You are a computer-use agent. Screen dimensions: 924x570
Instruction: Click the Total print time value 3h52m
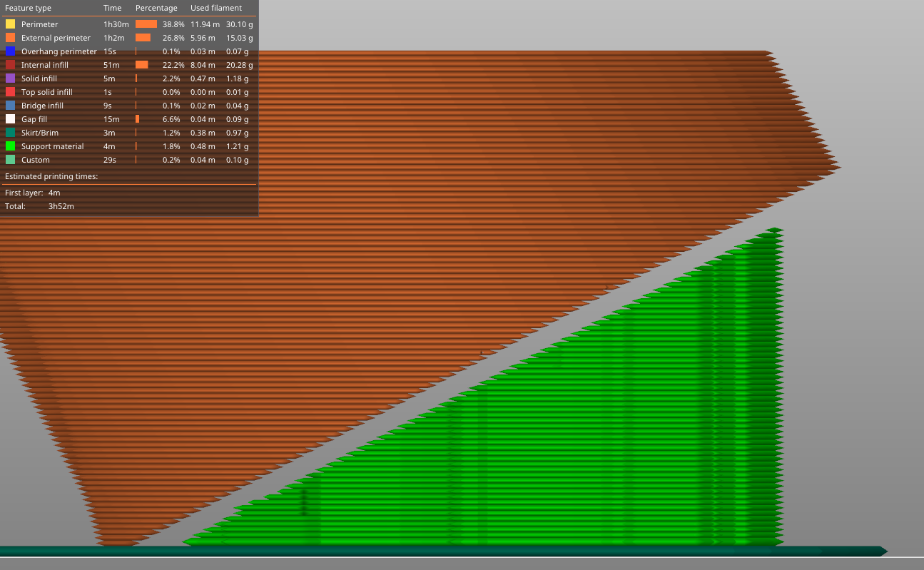coord(60,205)
